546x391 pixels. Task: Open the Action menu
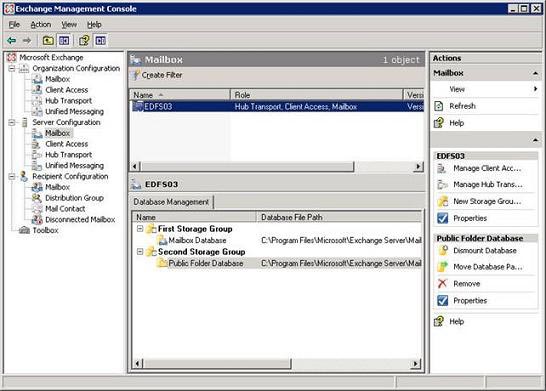click(41, 24)
